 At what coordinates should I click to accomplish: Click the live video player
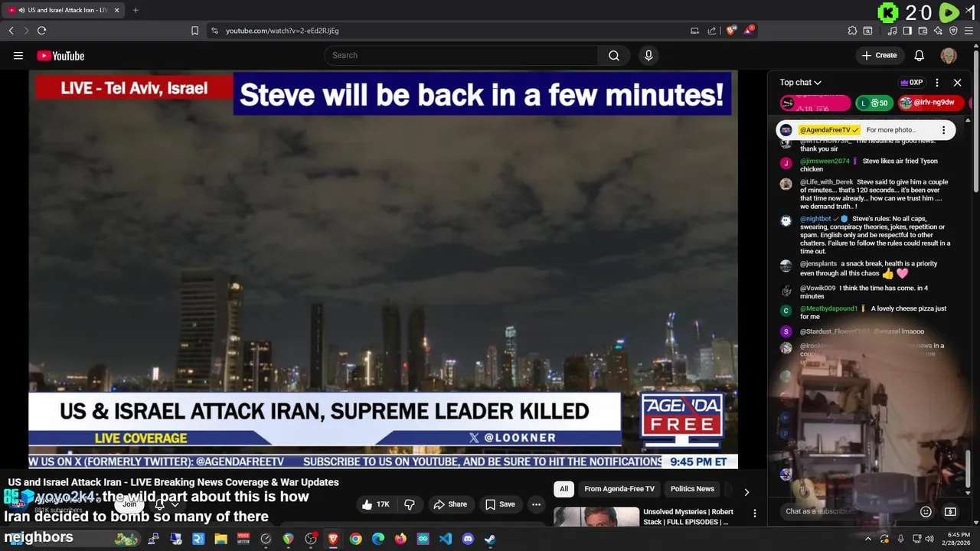pyautogui.click(x=383, y=269)
